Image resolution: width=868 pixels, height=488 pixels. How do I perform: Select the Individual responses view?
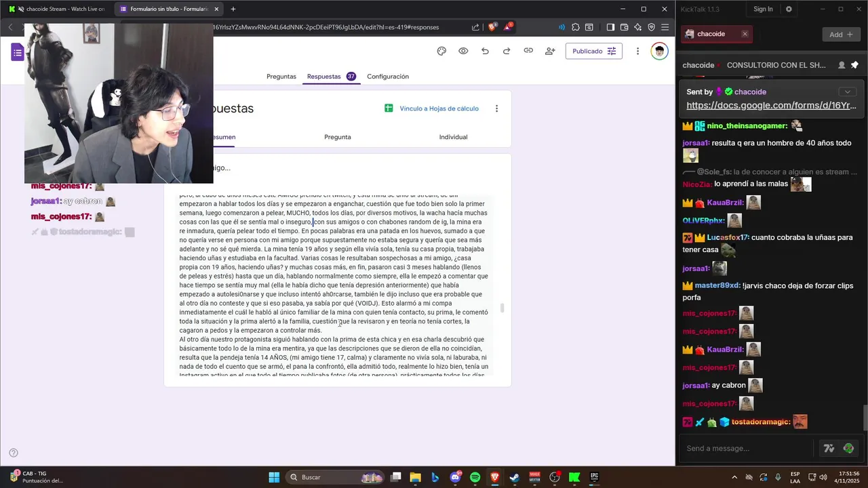[453, 137]
